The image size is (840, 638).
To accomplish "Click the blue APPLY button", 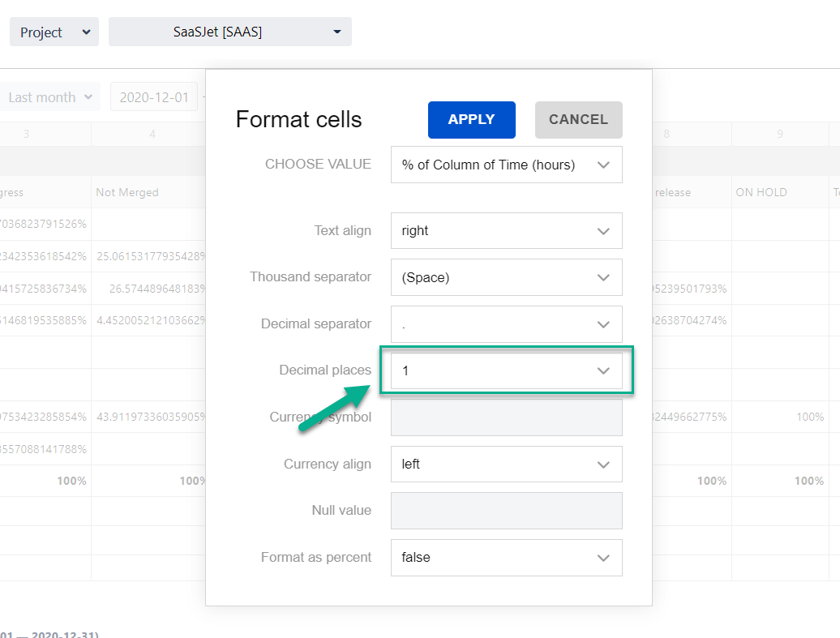I will [471, 120].
